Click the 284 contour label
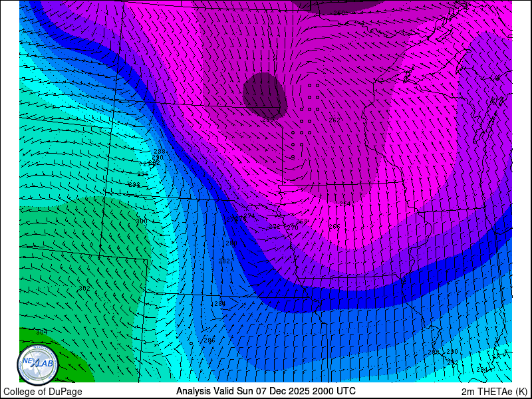The height and width of the screenshot is (399, 532). 220,304
